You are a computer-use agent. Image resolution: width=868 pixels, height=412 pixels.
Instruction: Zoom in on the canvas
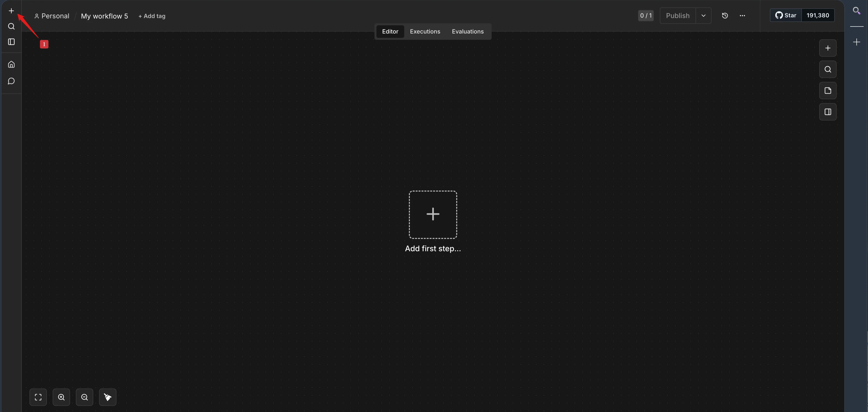61,397
